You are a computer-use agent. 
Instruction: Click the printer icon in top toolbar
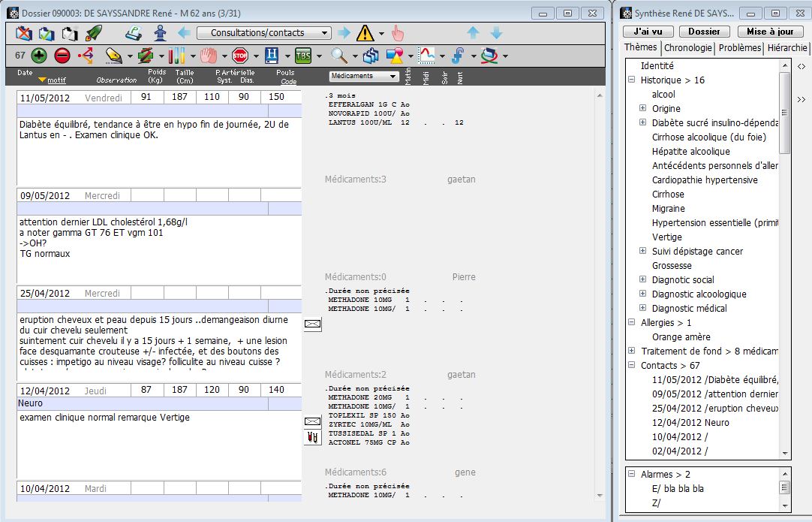134,33
